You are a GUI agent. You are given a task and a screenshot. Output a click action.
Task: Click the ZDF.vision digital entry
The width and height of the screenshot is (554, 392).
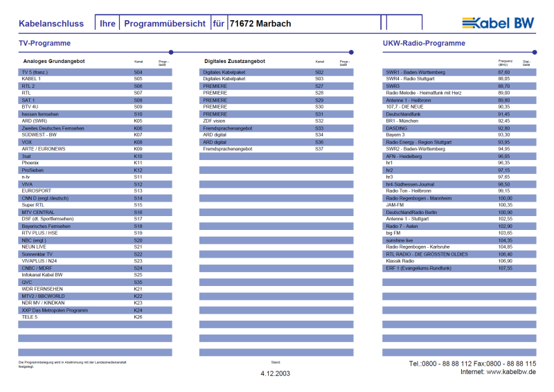[214, 121]
